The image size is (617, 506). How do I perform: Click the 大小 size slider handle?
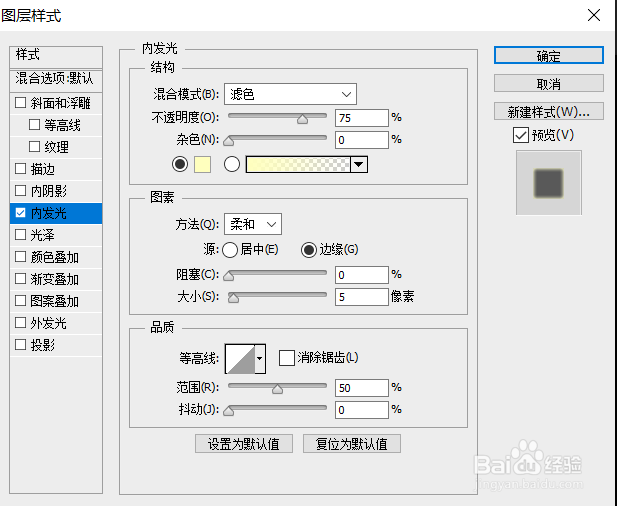[x=233, y=298]
